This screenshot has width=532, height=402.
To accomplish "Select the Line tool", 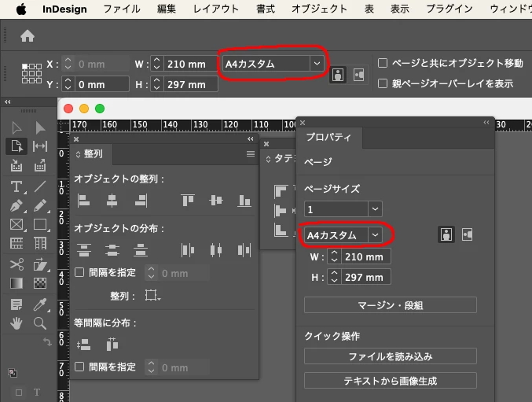I will point(40,186).
